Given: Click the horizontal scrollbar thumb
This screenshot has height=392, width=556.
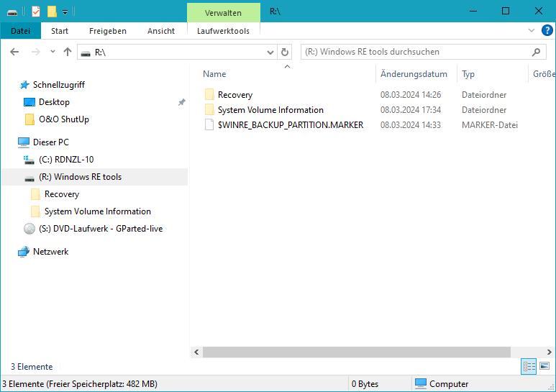Looking at the screenshot, I should click(356, 352).
